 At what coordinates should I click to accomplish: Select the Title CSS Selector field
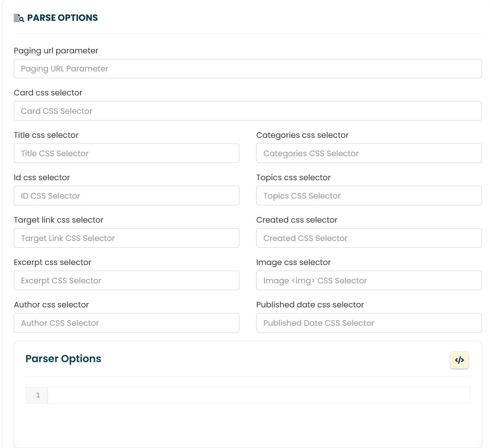pos(126,153)
